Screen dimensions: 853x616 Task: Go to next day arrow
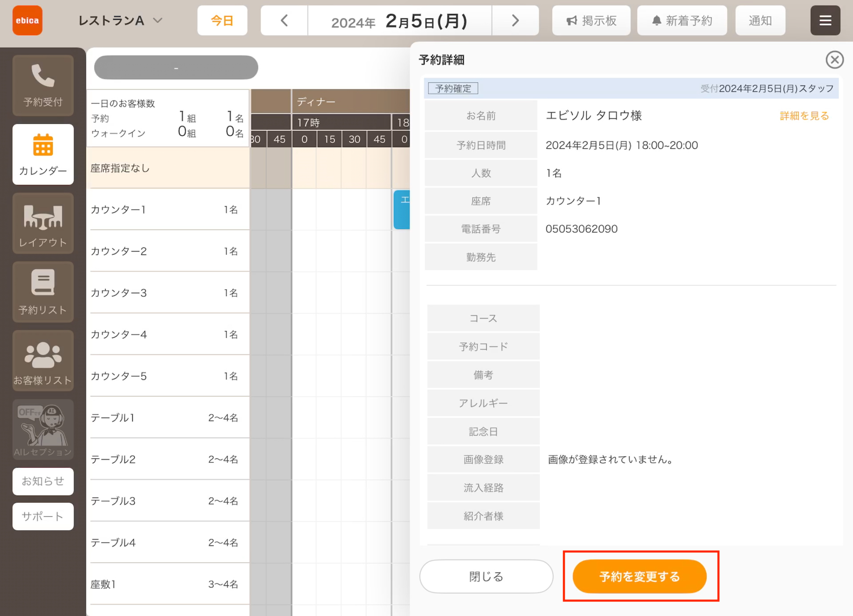[515, 20]
